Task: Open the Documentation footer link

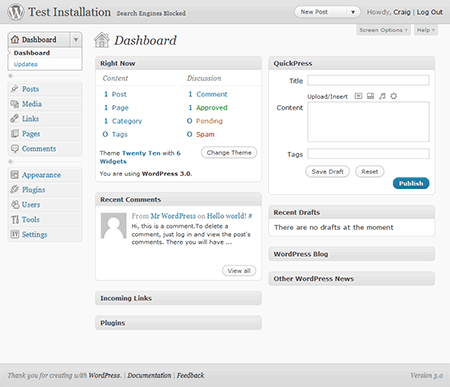Action: pos(149,375)
